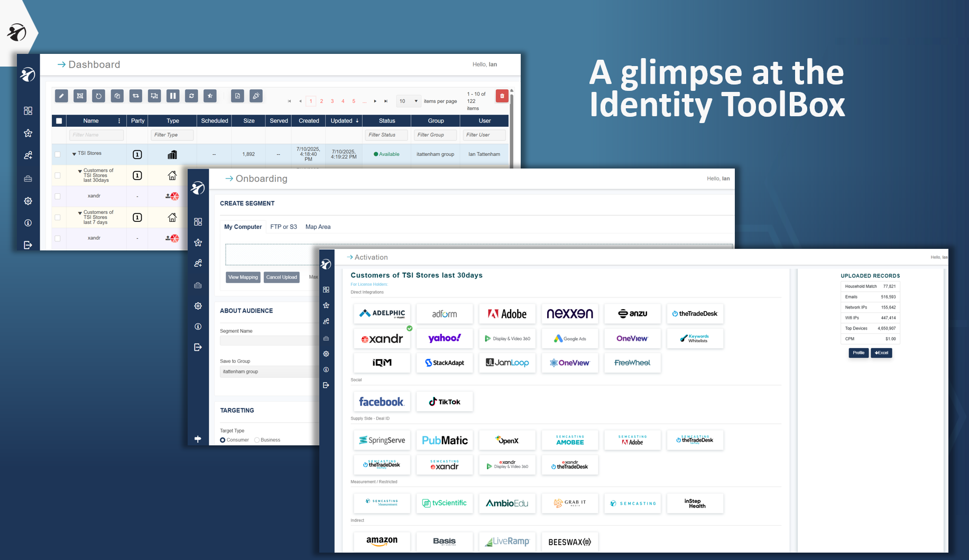This screenshot has width=969, height=560.
Task: Select the Xandr direct integration tile
Action: [x=382, y=339]
